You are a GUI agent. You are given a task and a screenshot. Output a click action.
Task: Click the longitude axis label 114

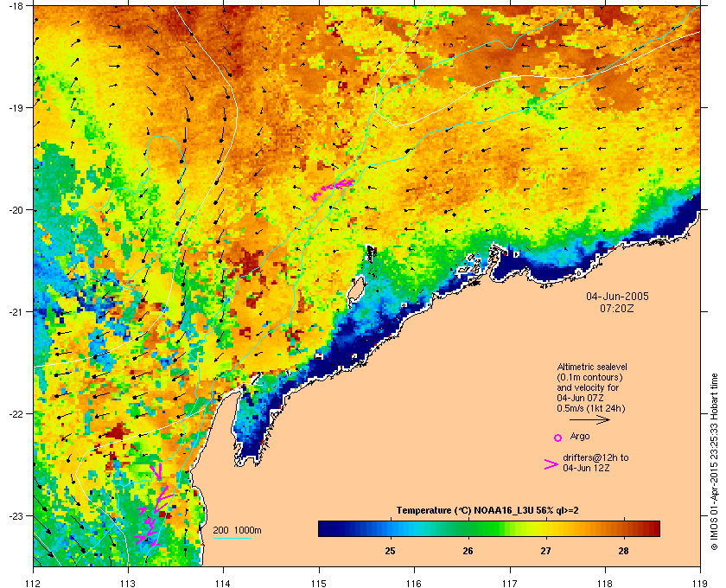[223, 583]
